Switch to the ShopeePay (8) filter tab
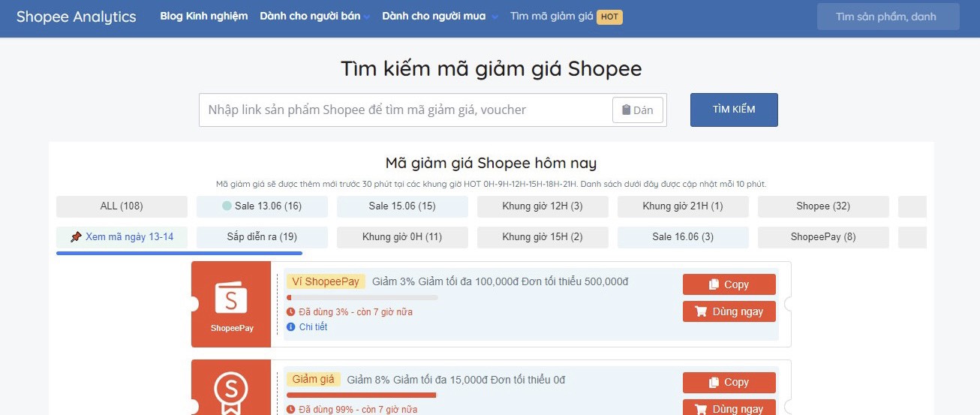980x415 pixels. click(x=822, y=237)
